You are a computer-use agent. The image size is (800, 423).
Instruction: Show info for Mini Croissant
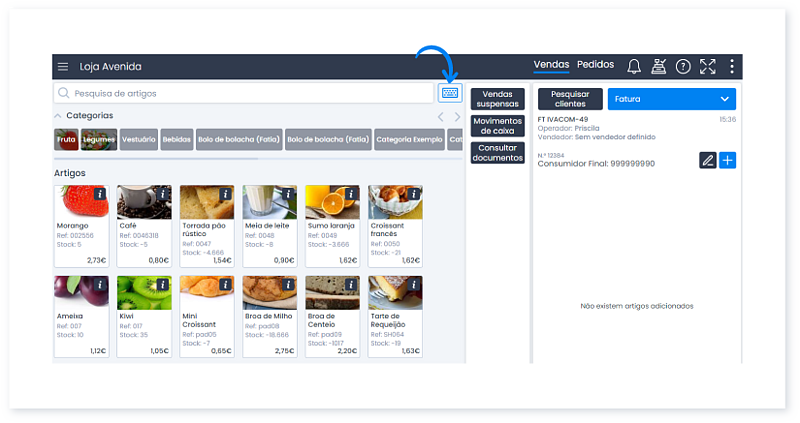[226, 285]
